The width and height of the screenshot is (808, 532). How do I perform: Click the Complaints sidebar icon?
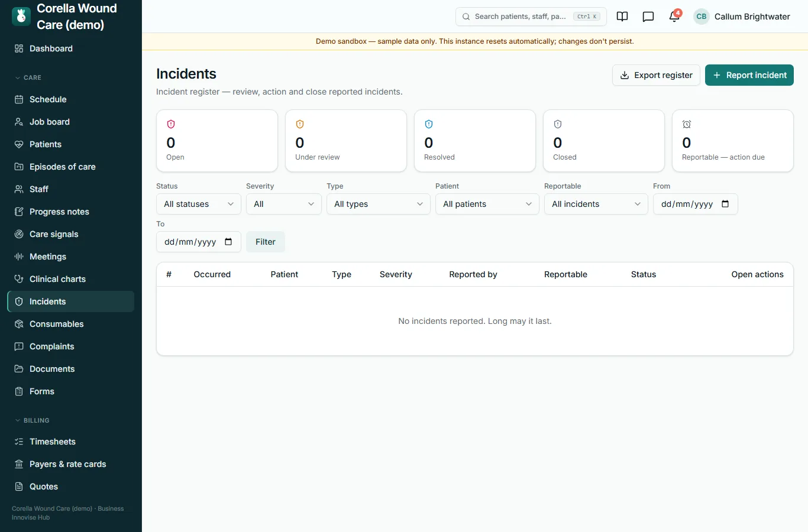[x=19, y=346]
